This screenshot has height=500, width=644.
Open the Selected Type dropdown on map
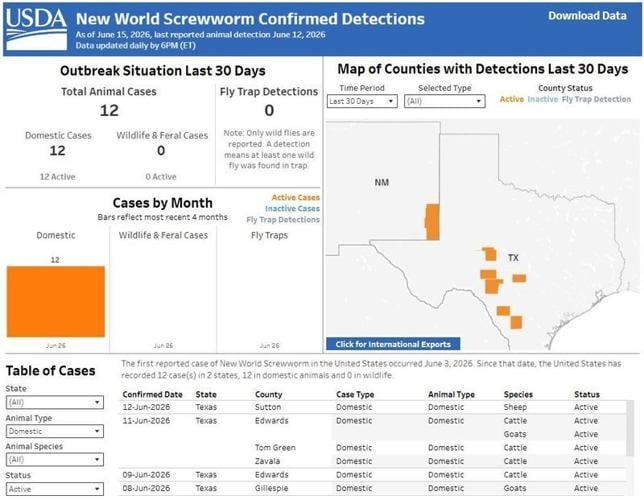point(444,101)
